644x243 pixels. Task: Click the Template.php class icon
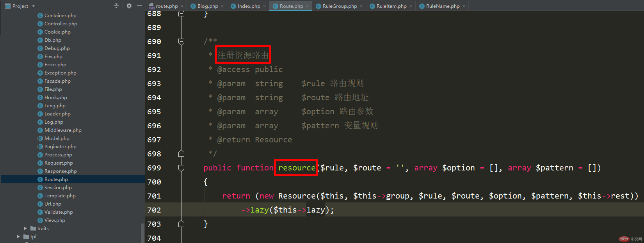[x=40, y=196]
